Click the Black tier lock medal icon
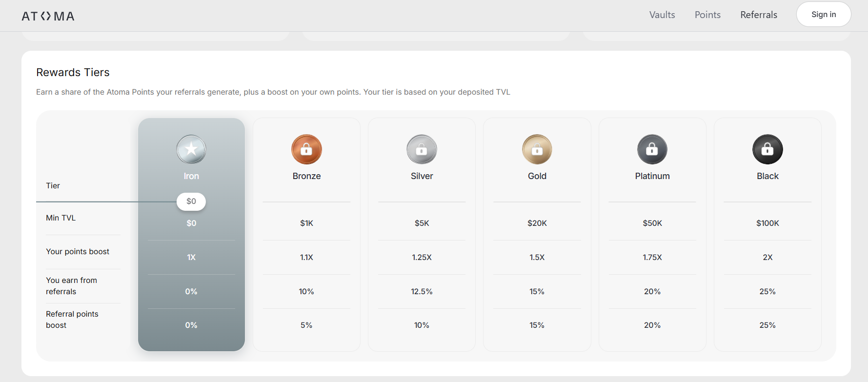The width and height of the screenshot is (868, 382). click(x=767, y=149)
